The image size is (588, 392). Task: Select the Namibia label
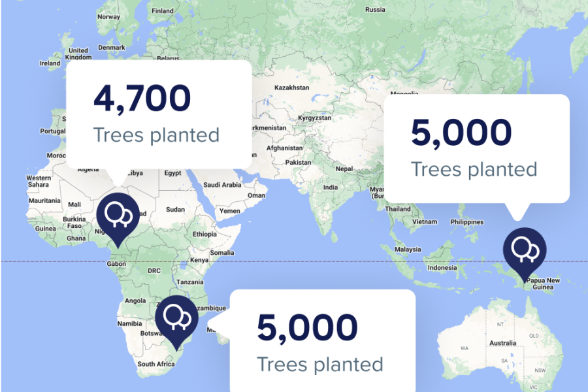click(130, 323)
